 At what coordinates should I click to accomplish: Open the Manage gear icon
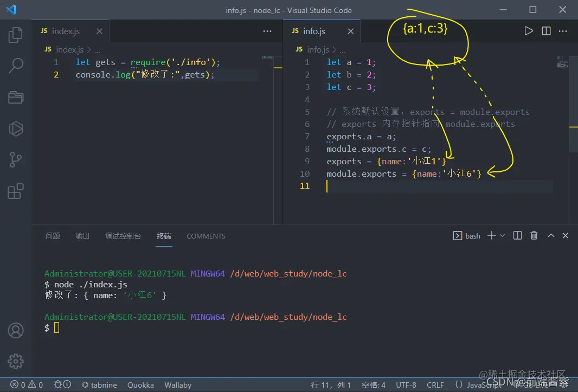click(16, 362)
